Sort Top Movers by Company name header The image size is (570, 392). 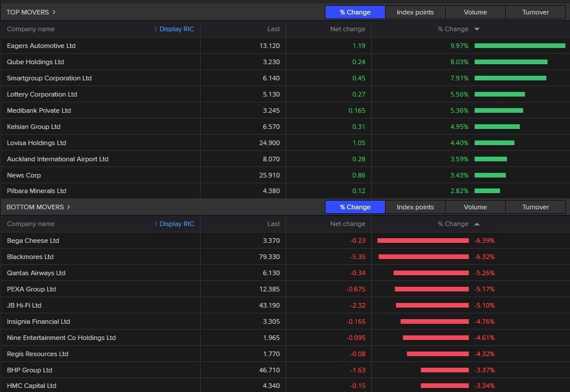(31, 29)
